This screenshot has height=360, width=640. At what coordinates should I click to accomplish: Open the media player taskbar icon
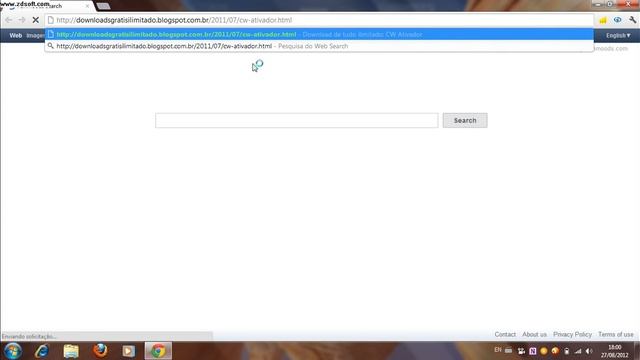click(129, 351)
